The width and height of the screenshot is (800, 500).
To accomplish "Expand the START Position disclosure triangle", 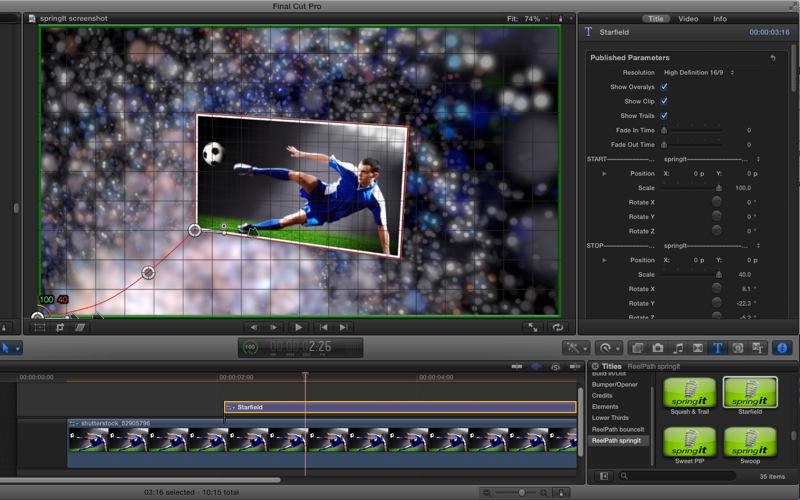I will (604, 173).
